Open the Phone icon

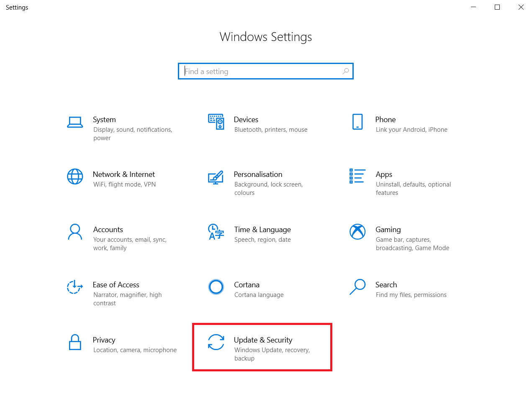[x=357, y=122]
